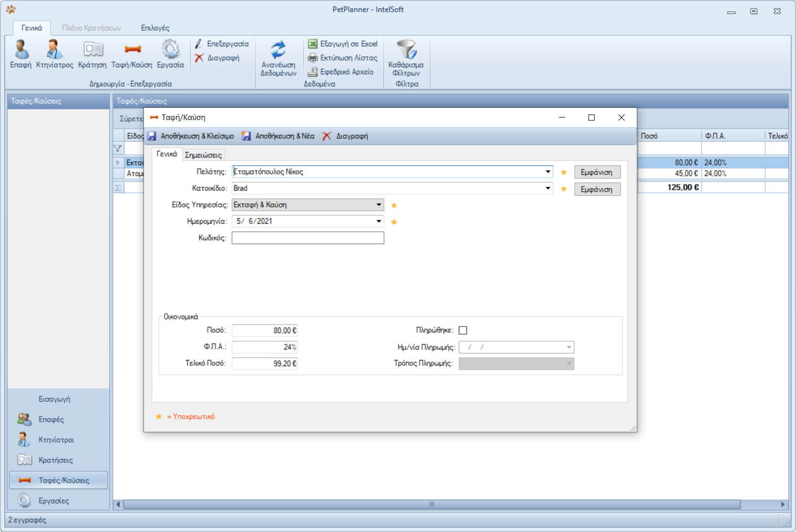796x532 pixels.
Task: Click the Κωδικός text field
Action: pos(308,238)
